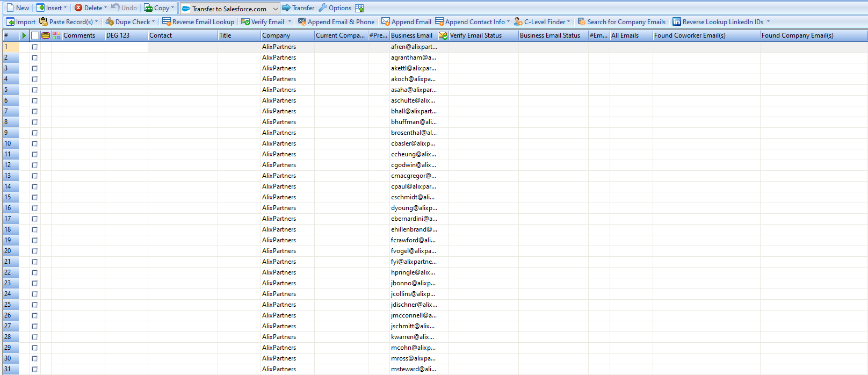Click the Found Coworker Email(s) column header
Image resolution: width=868 pixels, height=375 pixels.
(706, 35)
